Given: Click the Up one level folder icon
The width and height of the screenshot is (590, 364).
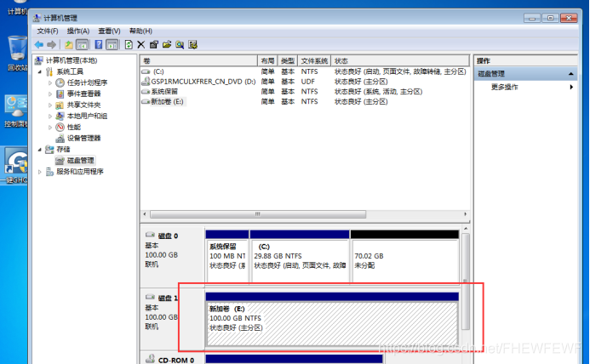Looking at the screenshot, I should tap(68, 45).
